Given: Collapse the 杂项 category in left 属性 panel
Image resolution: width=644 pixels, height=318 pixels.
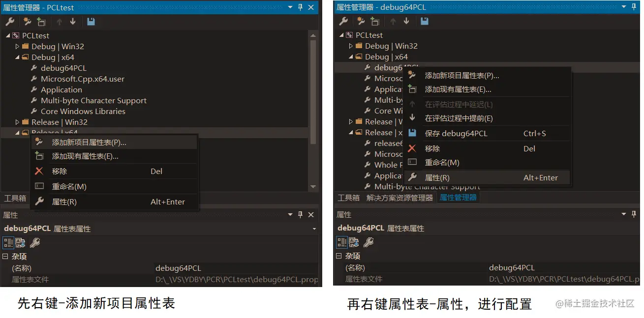Looking at the screenshot, I should coord(5,257).
